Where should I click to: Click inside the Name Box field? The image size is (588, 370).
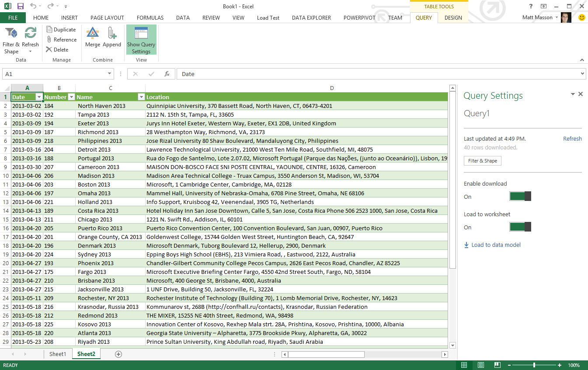54,74
